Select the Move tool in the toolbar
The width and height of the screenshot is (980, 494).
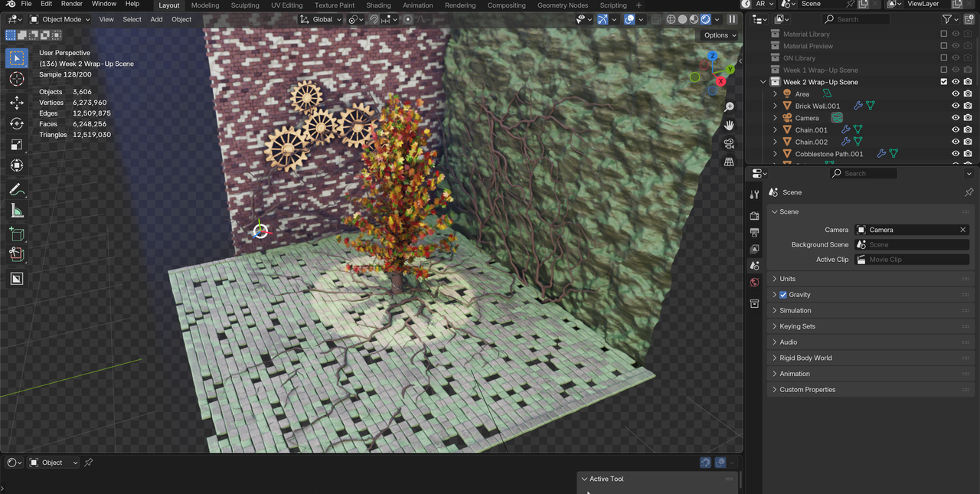[x=16, y=102]
